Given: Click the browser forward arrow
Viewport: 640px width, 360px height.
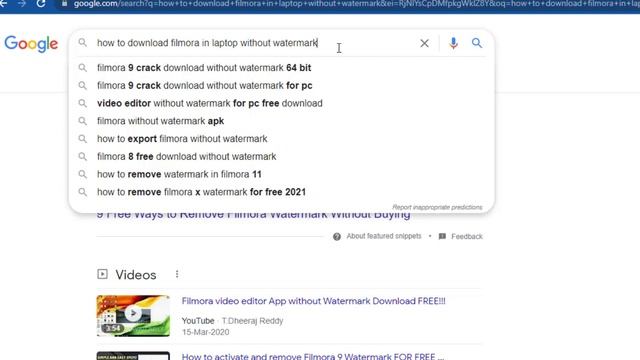Looking at the screenshot, I should (22, 4).
